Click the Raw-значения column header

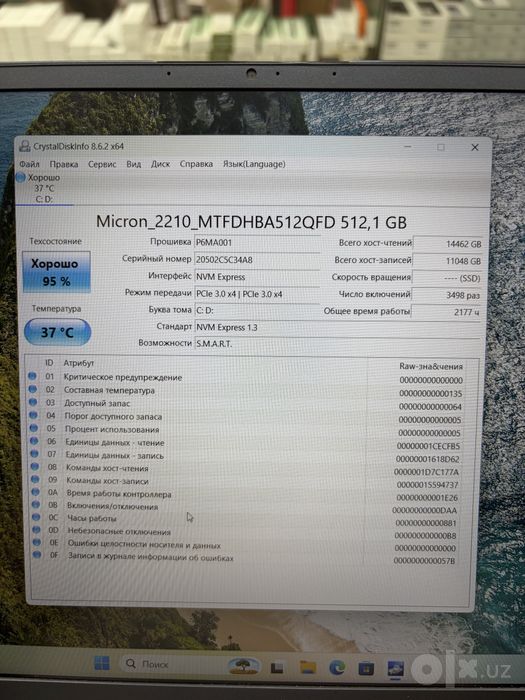[x=431, y=366]
